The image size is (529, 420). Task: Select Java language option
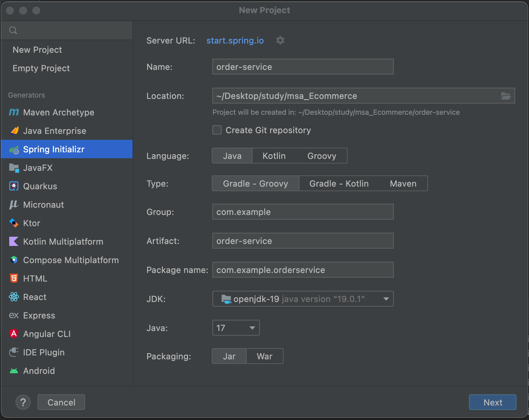tap(232, 156)
